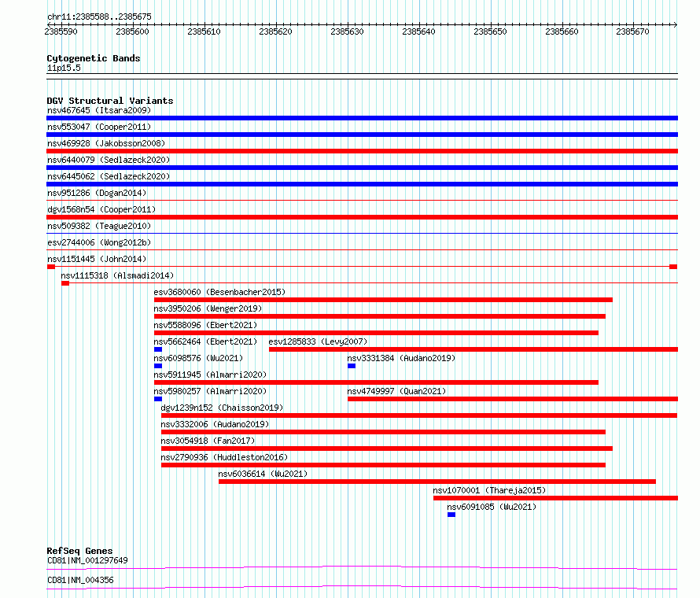Select the CD81|NM_004356 gene label

[80, 580]
